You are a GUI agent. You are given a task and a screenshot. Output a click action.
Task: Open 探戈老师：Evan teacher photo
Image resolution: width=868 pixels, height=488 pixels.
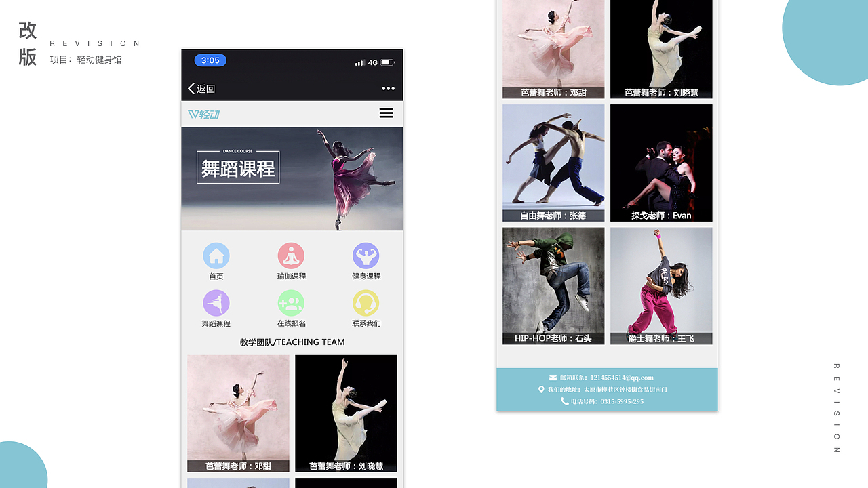[661, 163]
